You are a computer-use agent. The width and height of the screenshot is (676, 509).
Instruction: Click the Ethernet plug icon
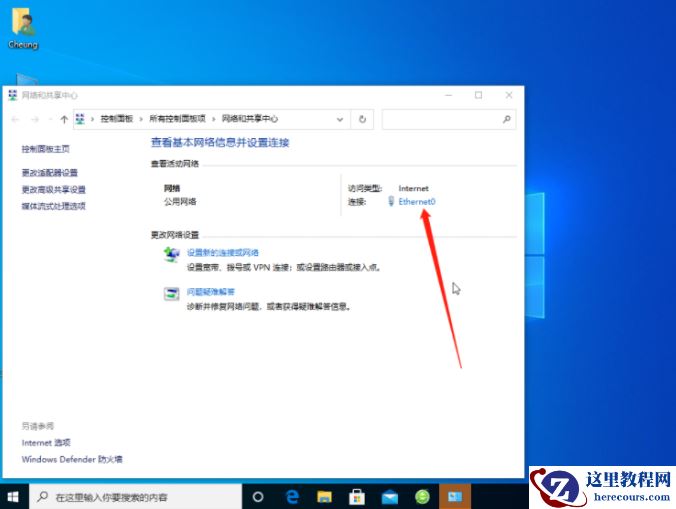391,201
